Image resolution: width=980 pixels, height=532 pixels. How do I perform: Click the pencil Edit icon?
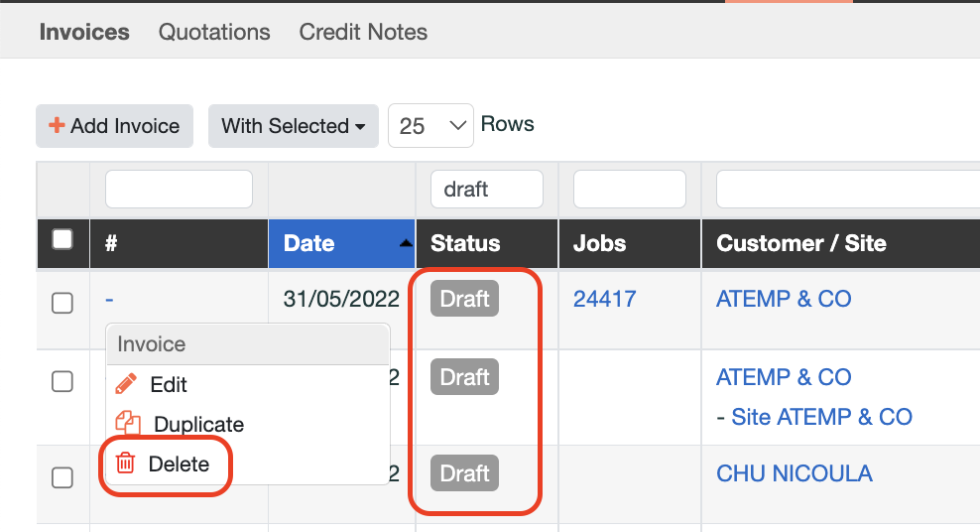tap(126, 384)
